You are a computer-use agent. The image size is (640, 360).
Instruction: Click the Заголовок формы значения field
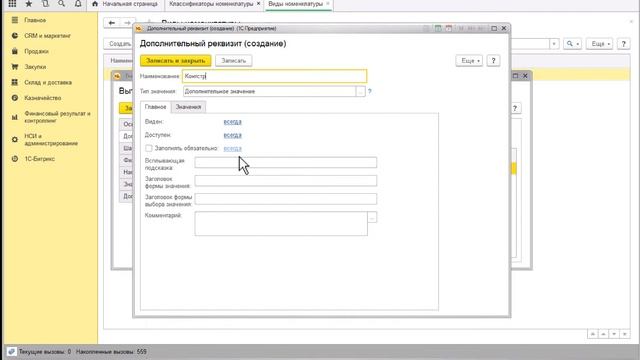pyautogui.click(x=286, y=181)
